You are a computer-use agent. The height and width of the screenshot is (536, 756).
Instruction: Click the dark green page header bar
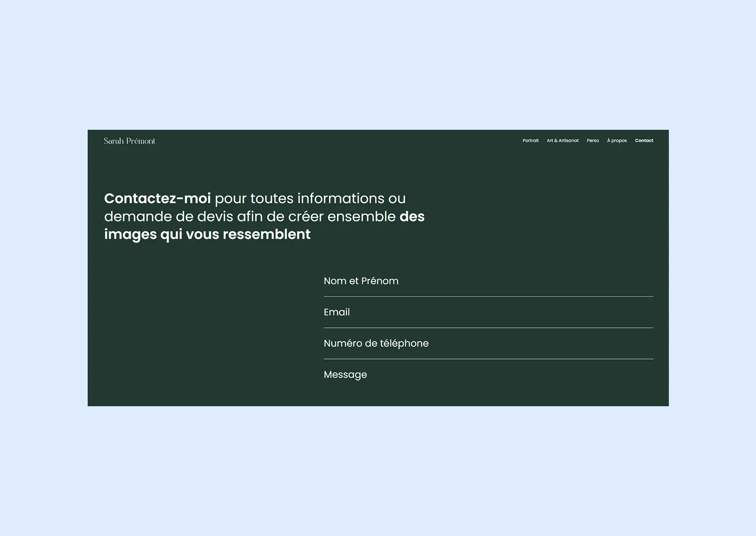point(341,141)
